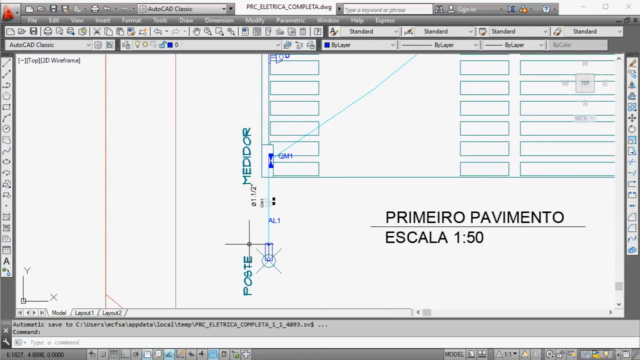This screenshot has width=640, height=360.
Task: Click the Plot (print) icon
Action: coord(48,31)
